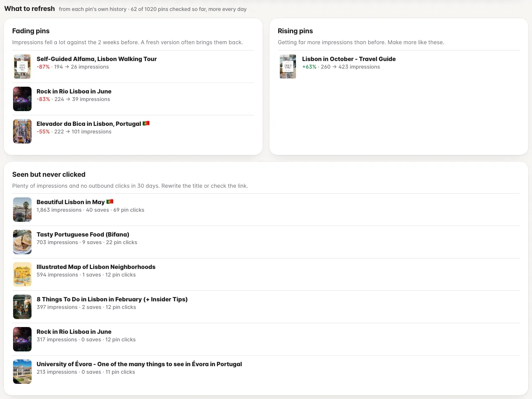This screenshot has height=399, width=532.
Task: Click Rock in Rio Lisboa title in Fading pins
Action: click(74, 91)
